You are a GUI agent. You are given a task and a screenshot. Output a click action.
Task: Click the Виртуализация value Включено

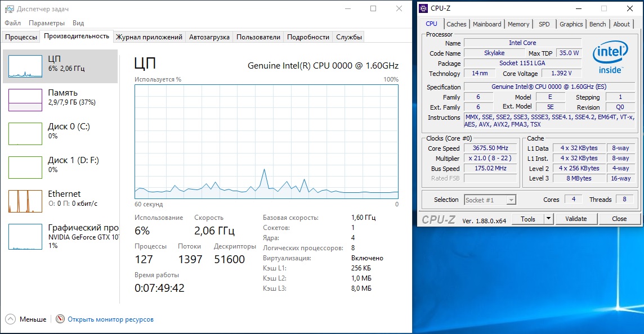click(x=367, y=258)
